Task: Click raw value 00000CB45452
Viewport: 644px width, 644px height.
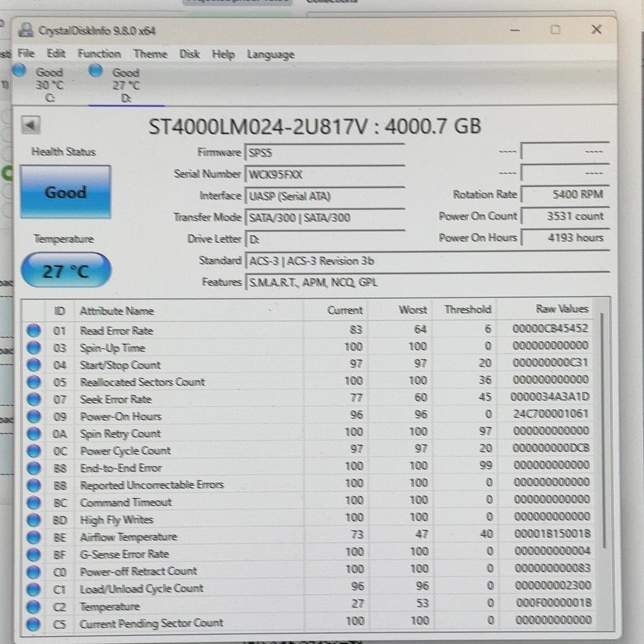Action: (x=550, y=328)
